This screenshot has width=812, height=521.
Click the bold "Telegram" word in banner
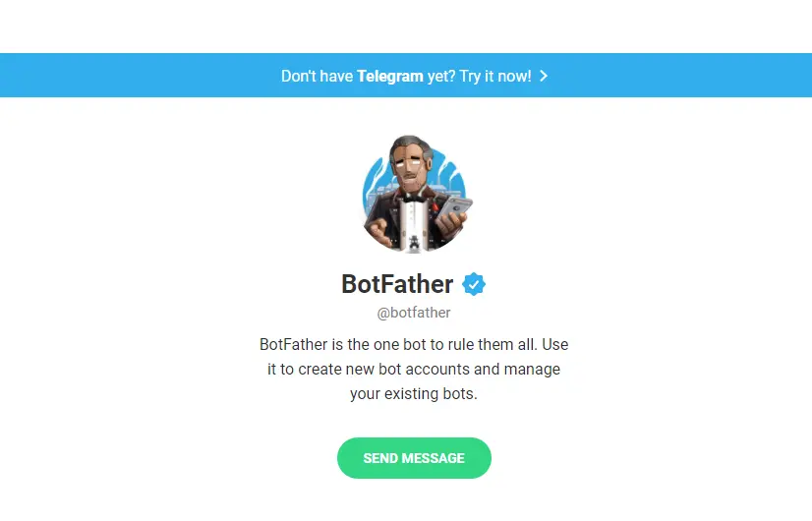pyautogui.click(x=390, y=76)
